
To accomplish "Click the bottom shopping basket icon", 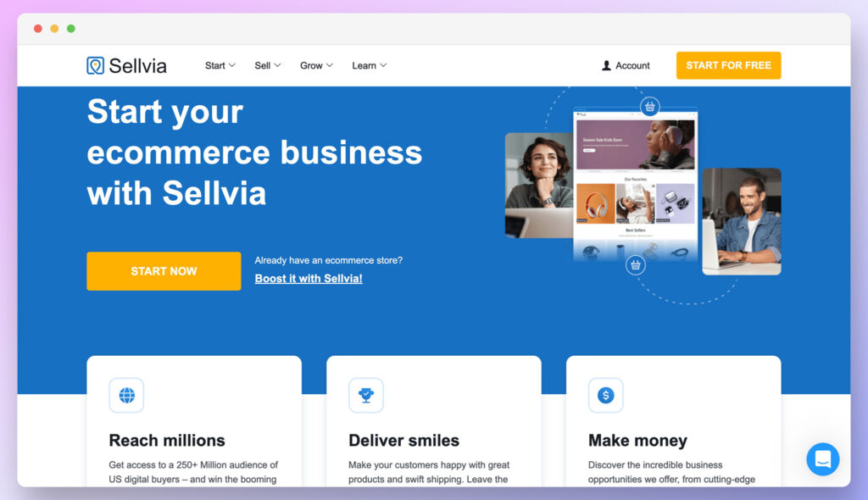I will point(636,265).
